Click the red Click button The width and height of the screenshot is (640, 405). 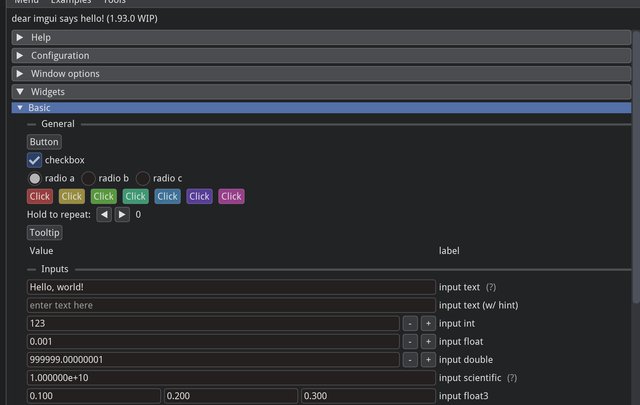pos(40,196)
